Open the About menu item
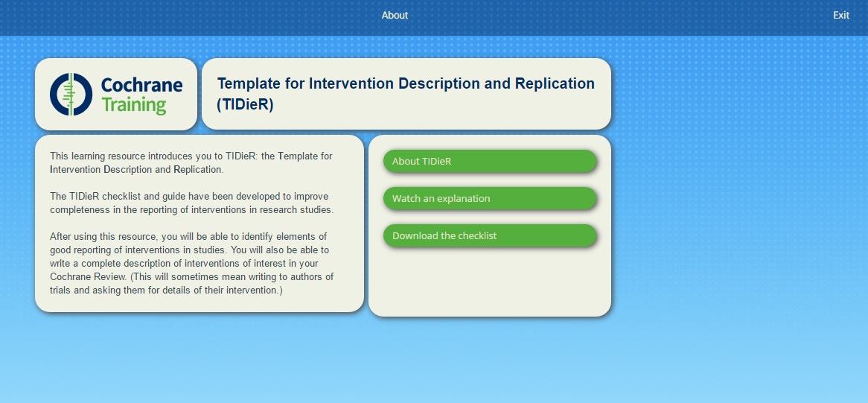The width and height of the screenshot is (868, 403). (x=394, y=16)
